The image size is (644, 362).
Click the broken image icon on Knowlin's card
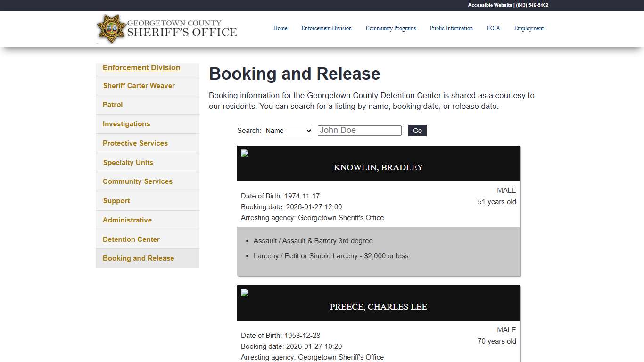pyautogui.click(x=244, y=153)
